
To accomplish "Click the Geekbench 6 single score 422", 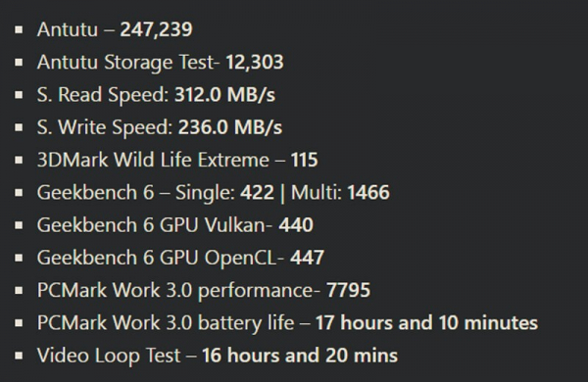I will coord(257,192).
